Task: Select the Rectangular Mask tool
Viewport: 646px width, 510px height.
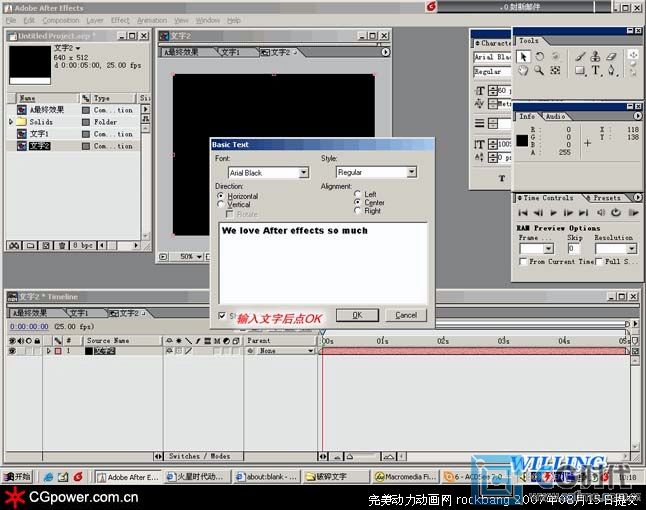Action: click(x=580, y=71)
